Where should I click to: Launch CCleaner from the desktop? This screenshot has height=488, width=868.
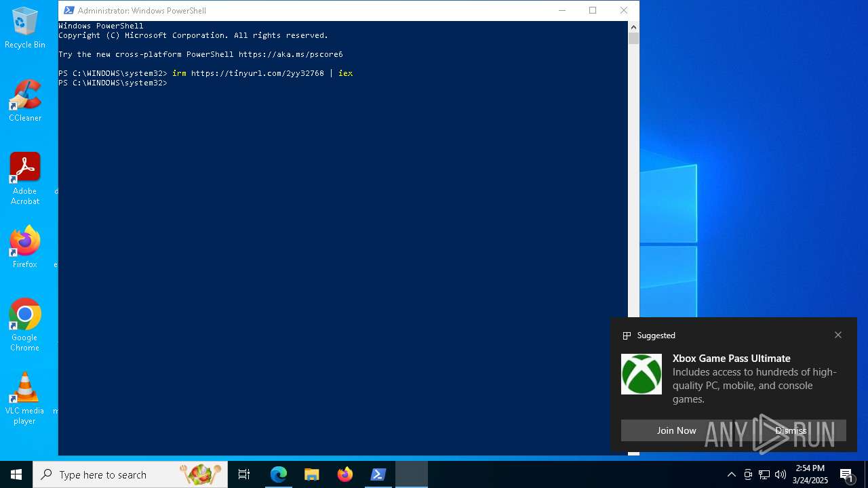coord(25,100)
